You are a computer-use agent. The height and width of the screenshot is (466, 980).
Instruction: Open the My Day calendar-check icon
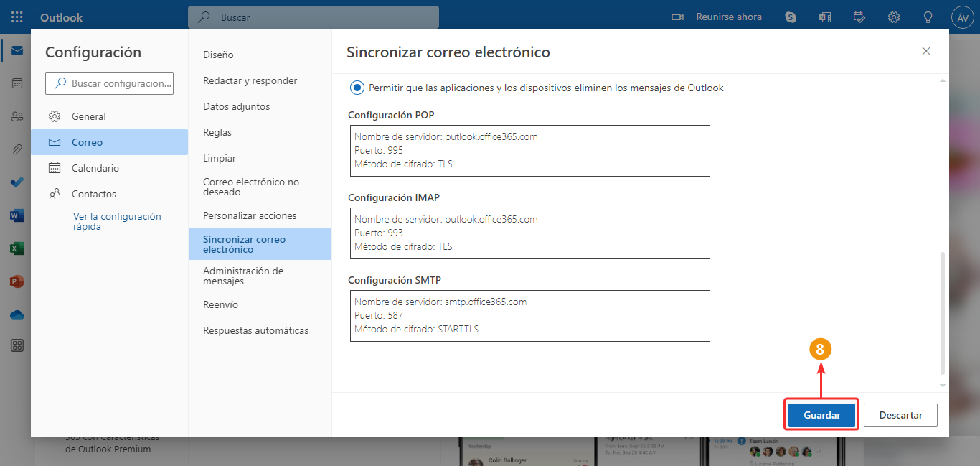click(859, 17)
